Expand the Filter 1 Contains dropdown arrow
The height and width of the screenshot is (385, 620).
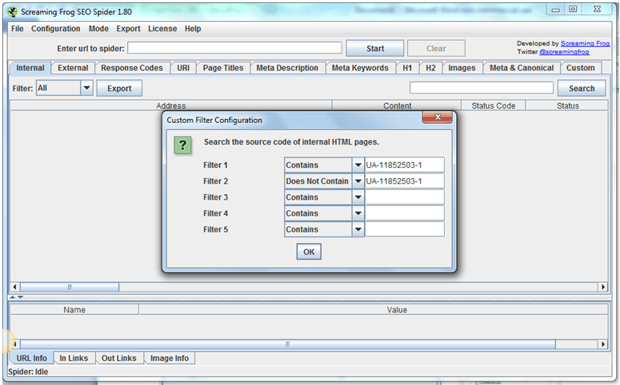pos(358,165)
